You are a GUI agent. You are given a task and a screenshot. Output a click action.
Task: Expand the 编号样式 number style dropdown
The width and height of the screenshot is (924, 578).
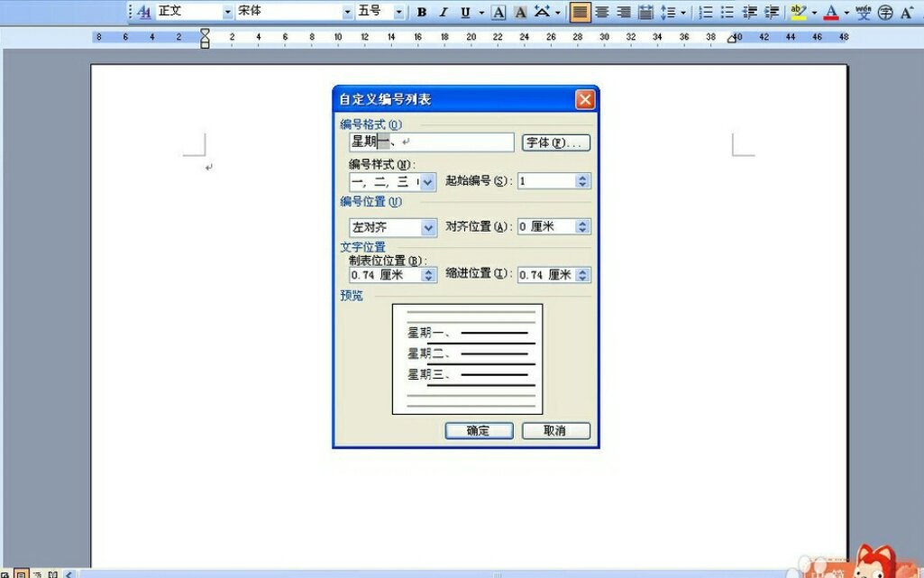click(428, 181)
